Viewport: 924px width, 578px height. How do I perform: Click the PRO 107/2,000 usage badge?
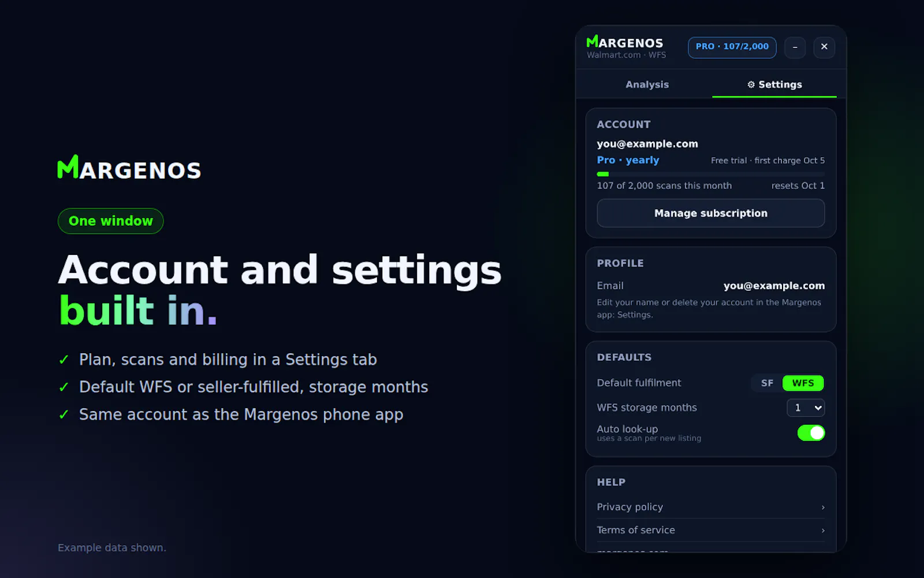pyautogui.click(x=732, y=47)
